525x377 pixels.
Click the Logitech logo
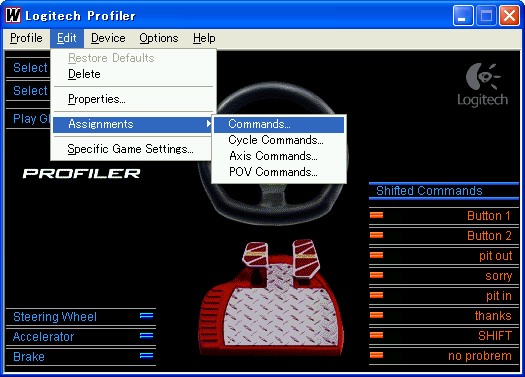tap(482, 85)
